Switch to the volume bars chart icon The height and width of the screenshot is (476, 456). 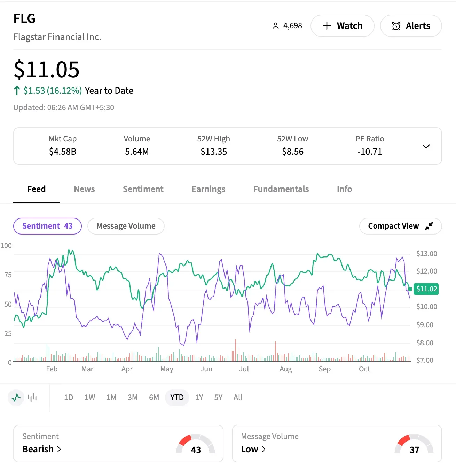click(x=32, y=397)
